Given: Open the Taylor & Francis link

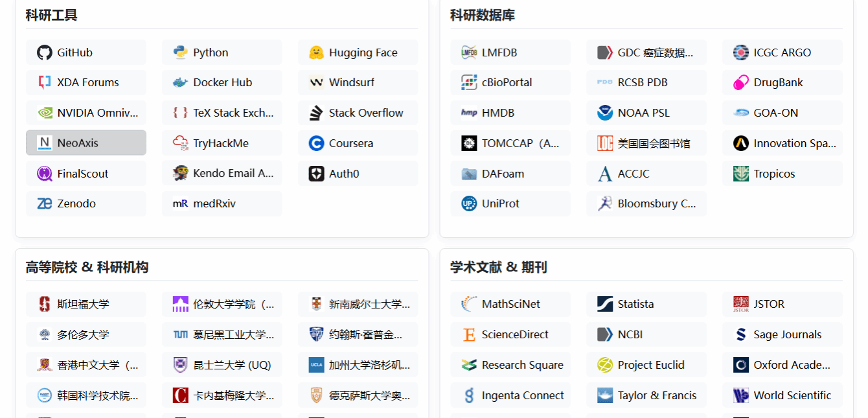Looking at the screenshot, I should click(646, 395).
